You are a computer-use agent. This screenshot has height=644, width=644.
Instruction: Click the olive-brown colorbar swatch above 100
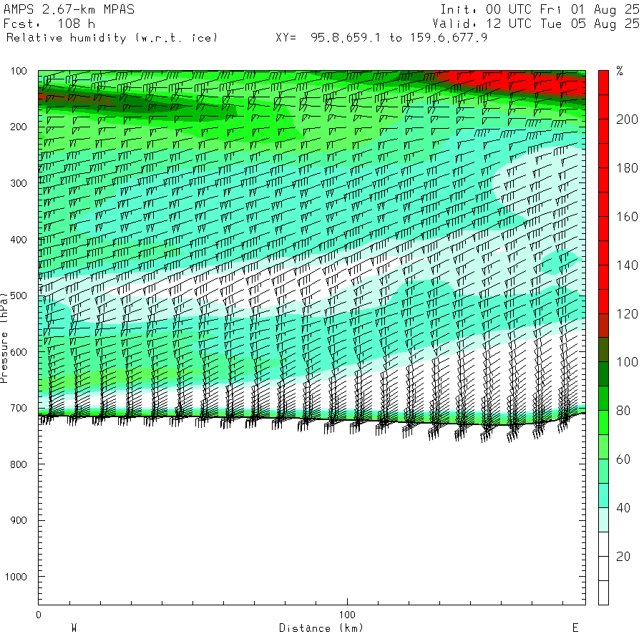click(x=603, y=350)
